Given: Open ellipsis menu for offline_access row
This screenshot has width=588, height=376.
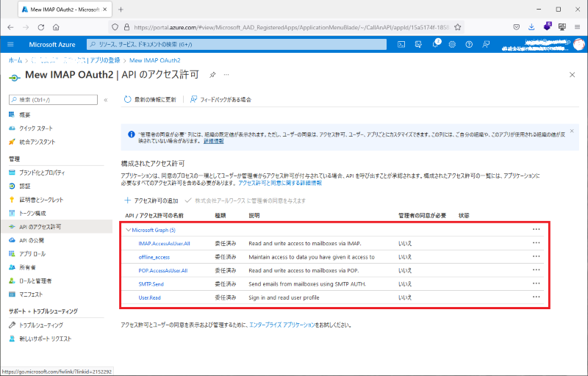Looking at the screenshot, I should click(537, 256).
